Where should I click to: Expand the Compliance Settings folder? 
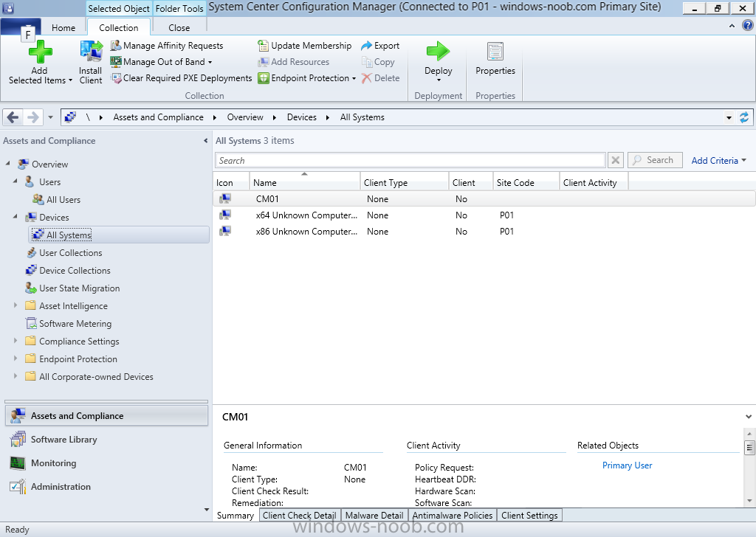[x=15, y=341]
